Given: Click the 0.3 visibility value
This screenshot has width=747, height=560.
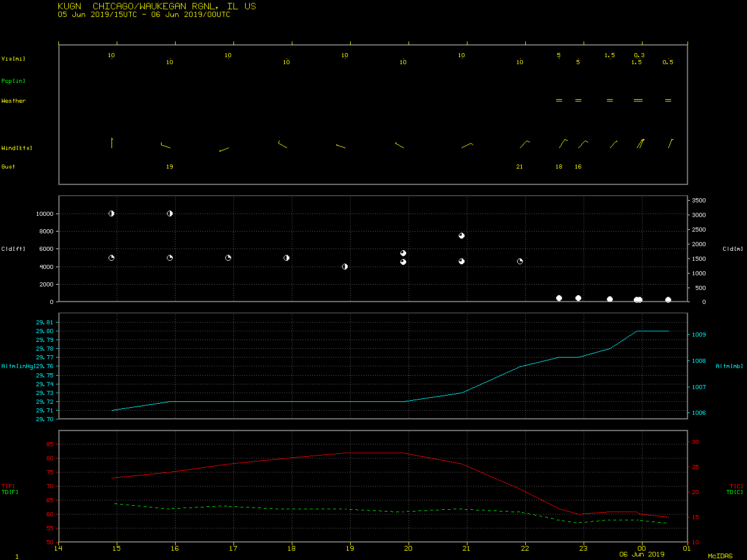Looking at the screenshot, I should click(639, 55).
